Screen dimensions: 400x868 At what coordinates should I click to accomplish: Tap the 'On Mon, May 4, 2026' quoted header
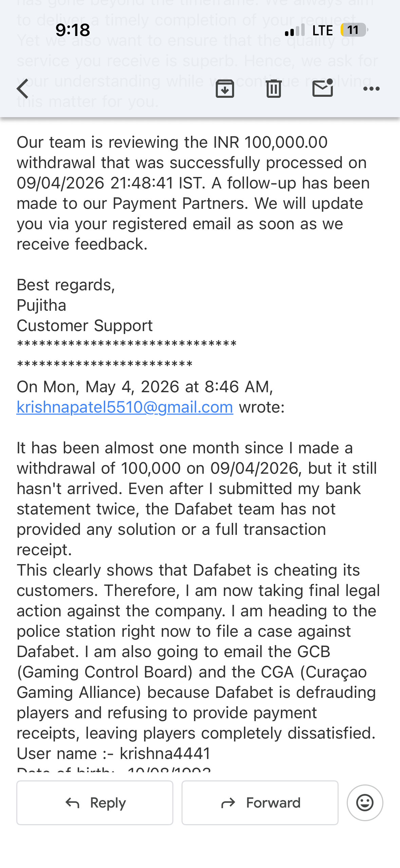click(145, 386)
